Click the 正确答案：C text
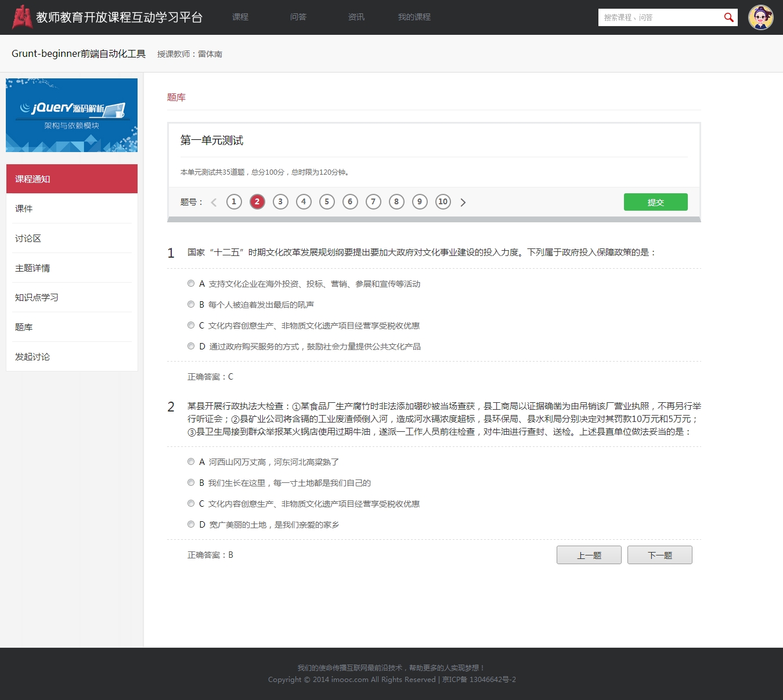783x700 pixels. coord(210,377)
